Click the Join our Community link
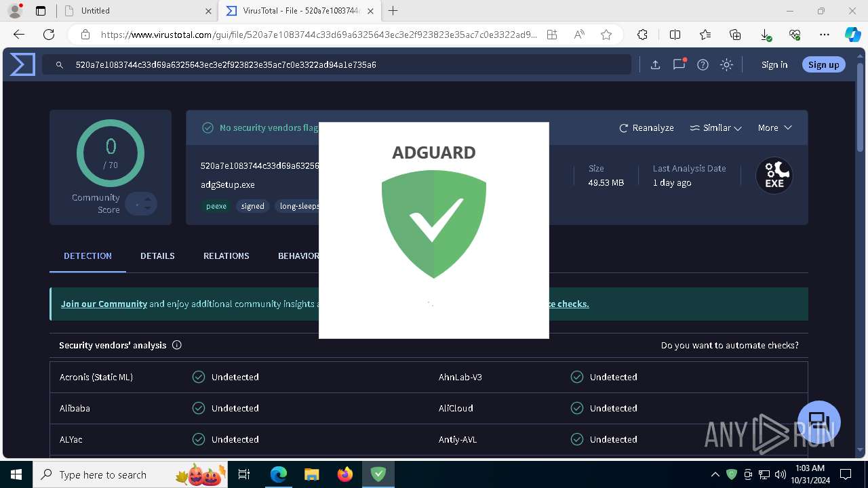The image size is (868, 488). 104,304
